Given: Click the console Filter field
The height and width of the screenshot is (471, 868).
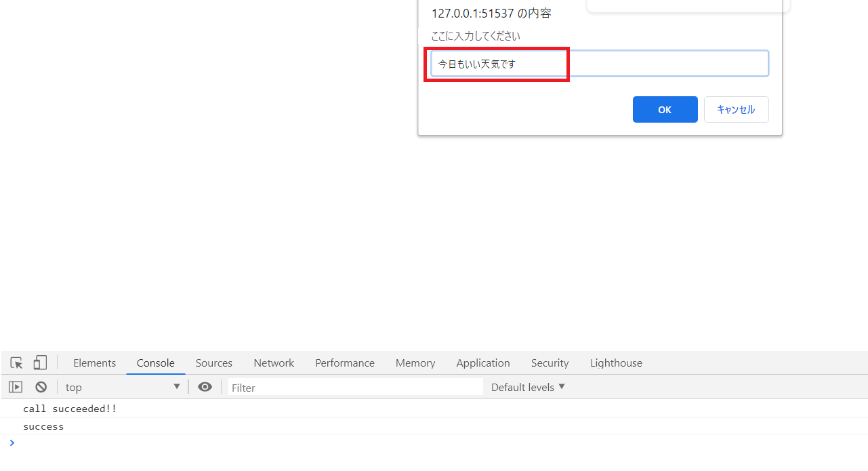Looking at the screenshot, I should (355, 387).
